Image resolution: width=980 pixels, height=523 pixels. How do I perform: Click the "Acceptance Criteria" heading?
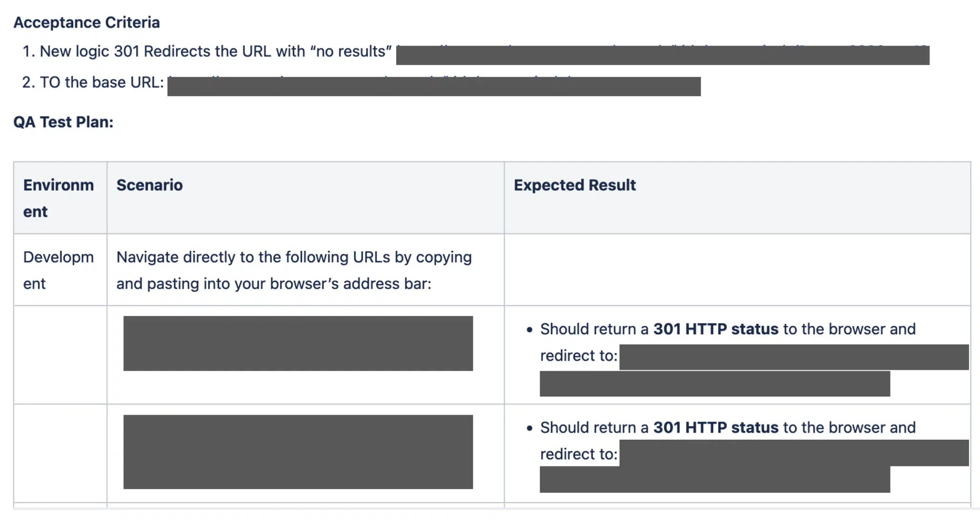click(x=87, y=23)
